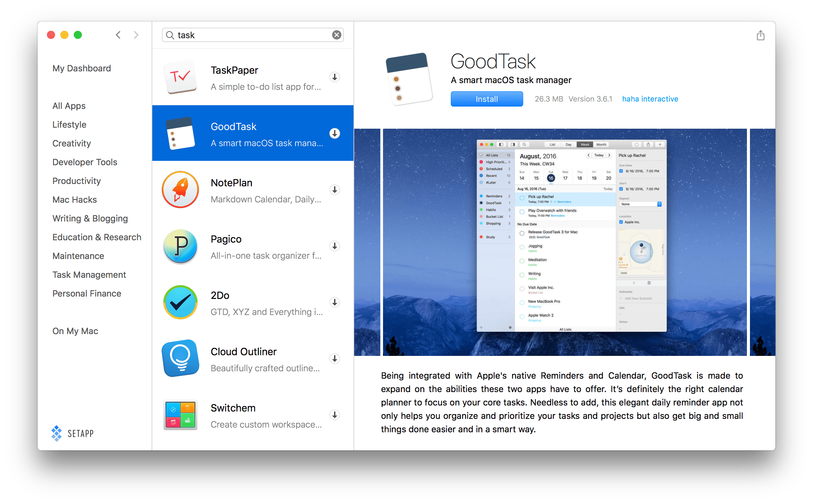Show the previous screenshot on the left
Screen dimensions: 813x504
coord(367,242)
